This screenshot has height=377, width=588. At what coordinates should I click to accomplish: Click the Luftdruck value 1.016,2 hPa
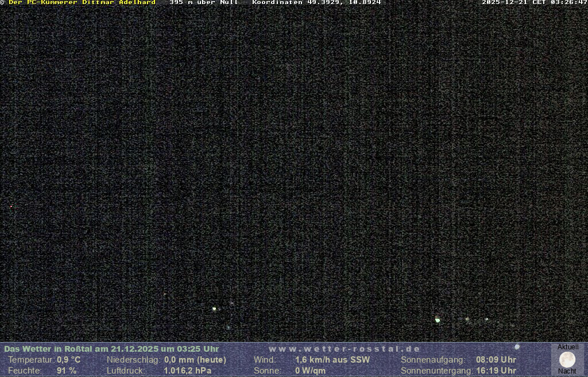coord(188,371)
